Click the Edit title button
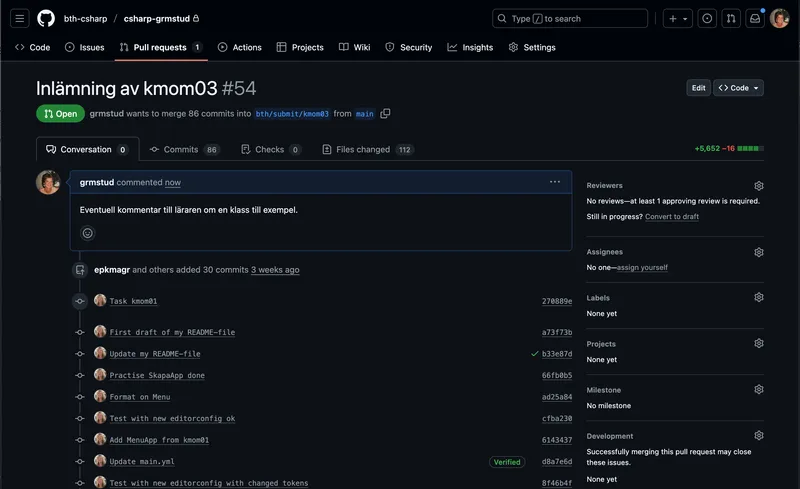 click(x=698, y=88)
